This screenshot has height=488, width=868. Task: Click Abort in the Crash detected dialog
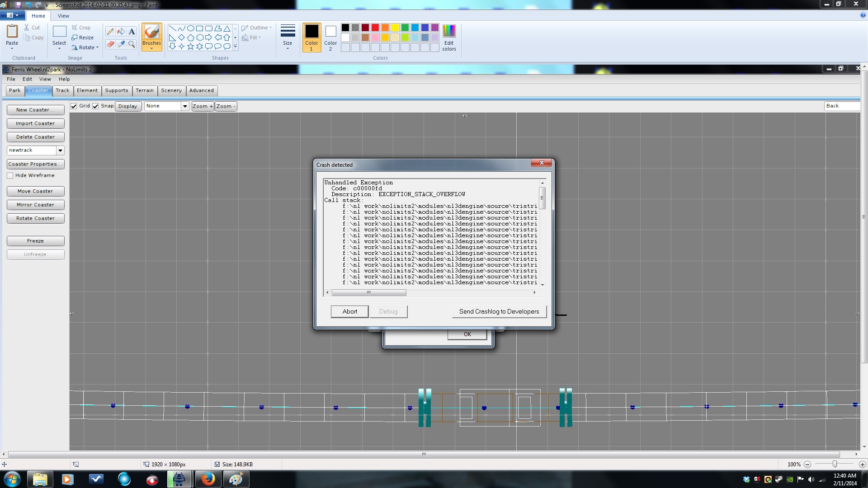pyautogui.click(x=349, y=311)
